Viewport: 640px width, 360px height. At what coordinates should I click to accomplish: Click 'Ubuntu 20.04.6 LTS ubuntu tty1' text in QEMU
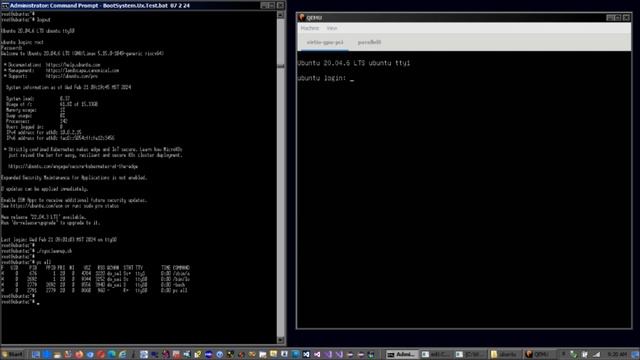click(x=353, y=63)
